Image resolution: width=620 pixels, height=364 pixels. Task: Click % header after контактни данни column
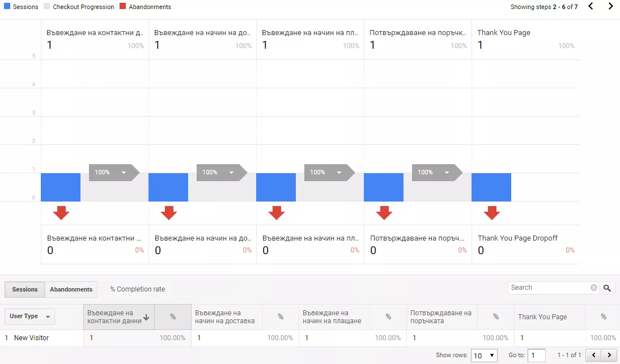173,317
